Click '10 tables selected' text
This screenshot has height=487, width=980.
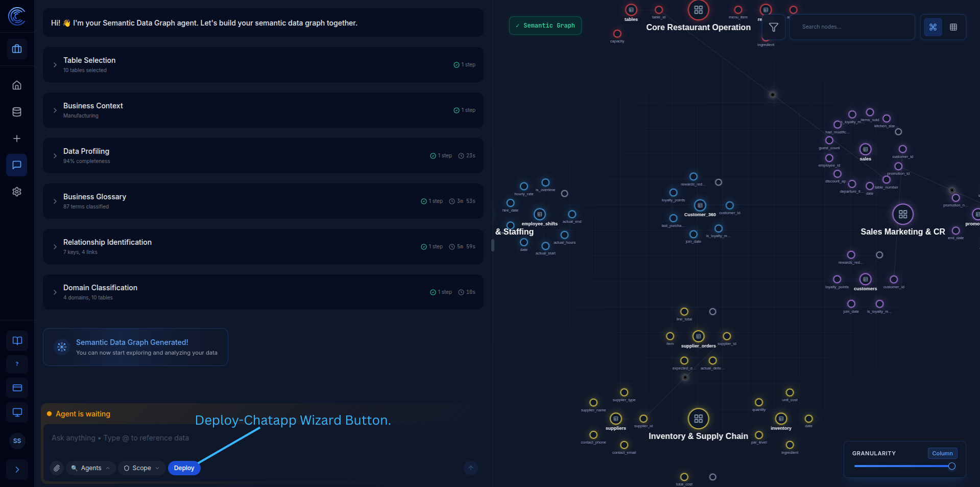click(85, 71)
